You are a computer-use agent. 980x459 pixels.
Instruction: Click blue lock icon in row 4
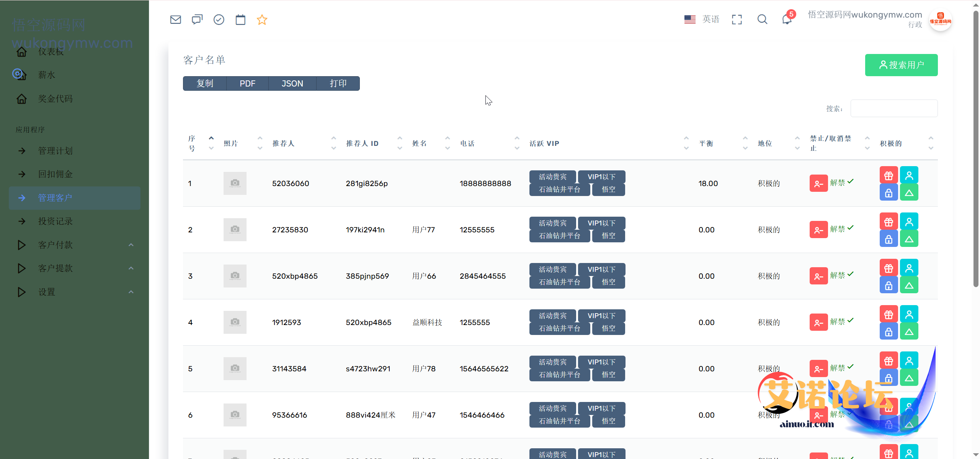(x=889, y=332)
